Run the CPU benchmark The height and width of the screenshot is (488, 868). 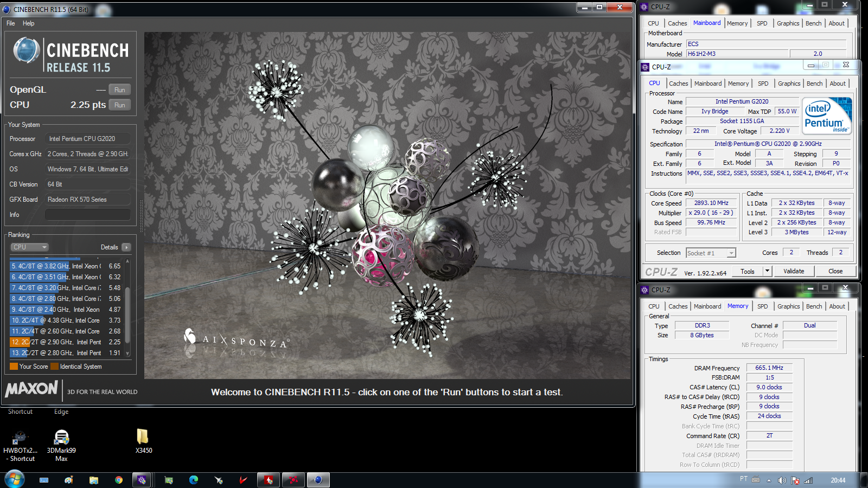pyautogui.click(x=120, y=105)
